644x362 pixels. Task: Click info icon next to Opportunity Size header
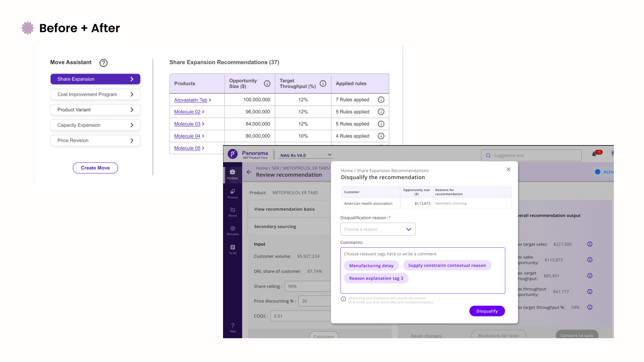267,83
